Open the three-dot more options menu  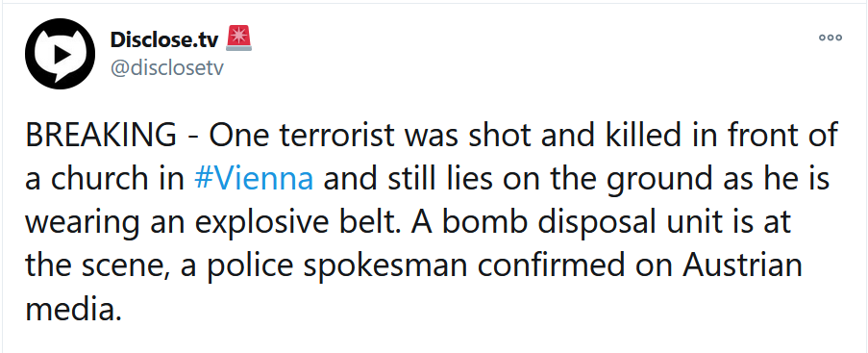[831, 38]
